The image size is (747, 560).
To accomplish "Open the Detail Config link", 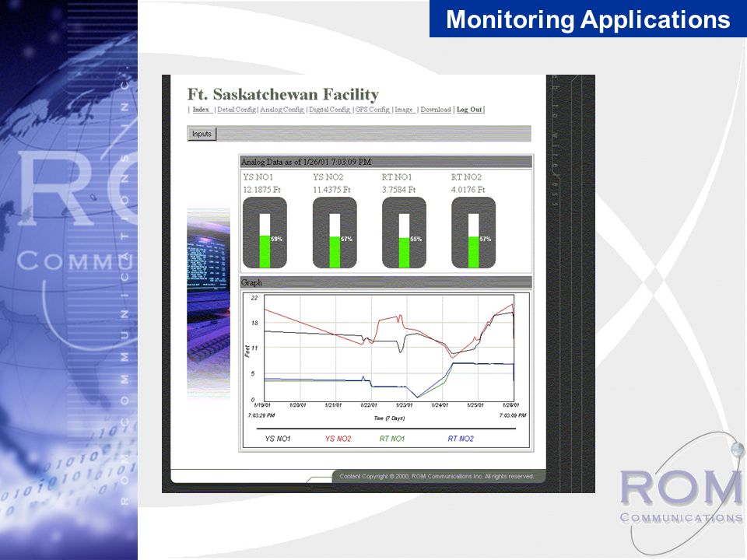I will (237, 110).
